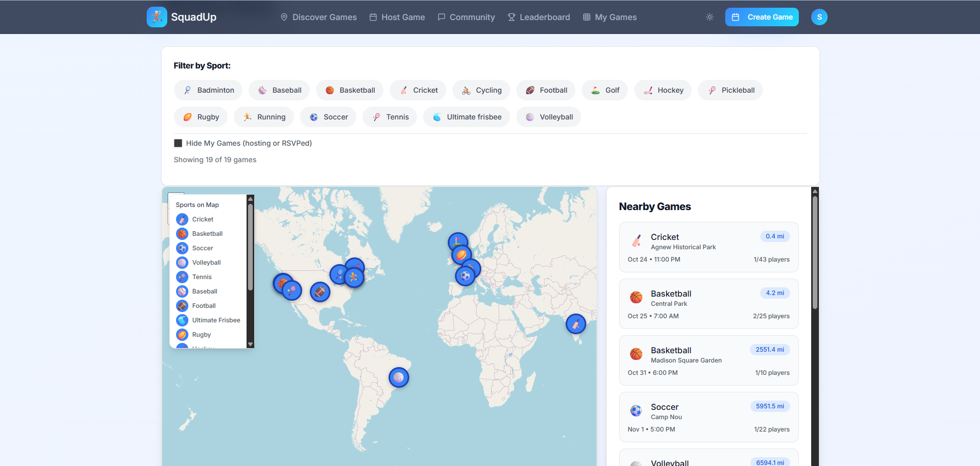The height and width of the screenshot is (466, 980).
Task: Click the running marker near the US East Coast
Action: tap(354, 278)
